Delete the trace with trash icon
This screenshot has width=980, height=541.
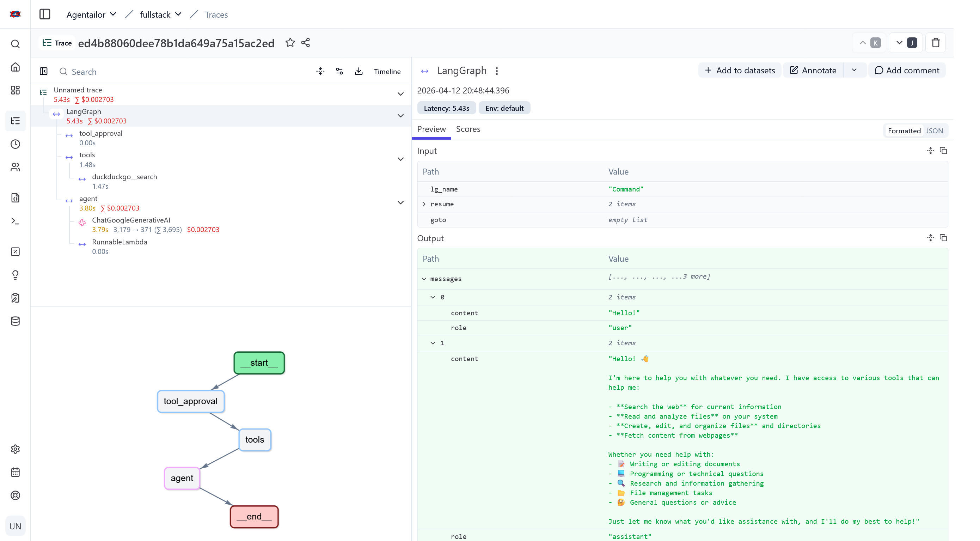pyautogui.click(x=936, y=43)
